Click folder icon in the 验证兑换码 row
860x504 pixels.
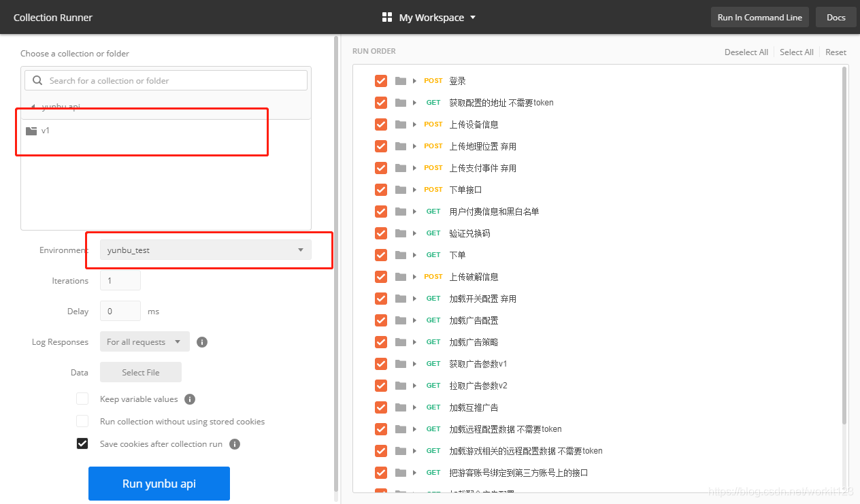400,233
